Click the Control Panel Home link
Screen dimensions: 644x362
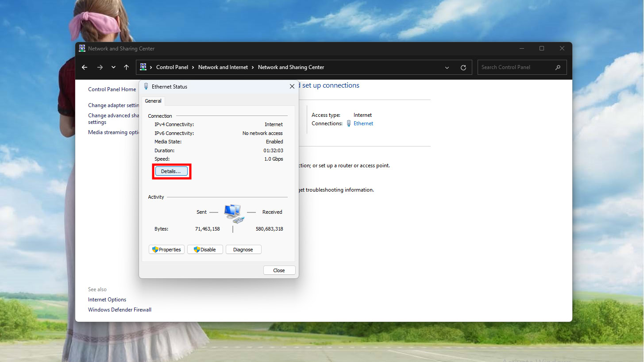112,89
